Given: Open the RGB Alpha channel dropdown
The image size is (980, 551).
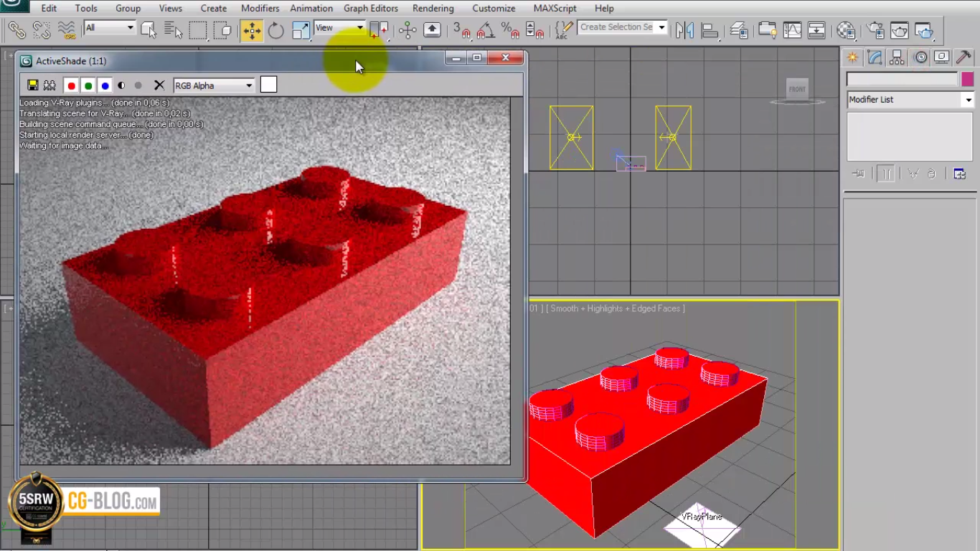Looking at the screenshot, I should (x=214, y=85).
